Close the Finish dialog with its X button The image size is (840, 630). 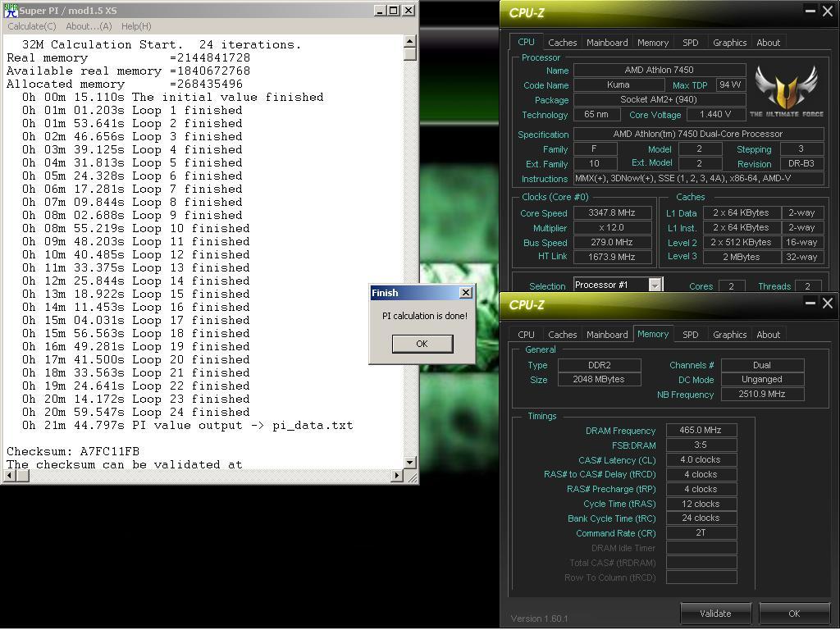(x=466, y=293)
